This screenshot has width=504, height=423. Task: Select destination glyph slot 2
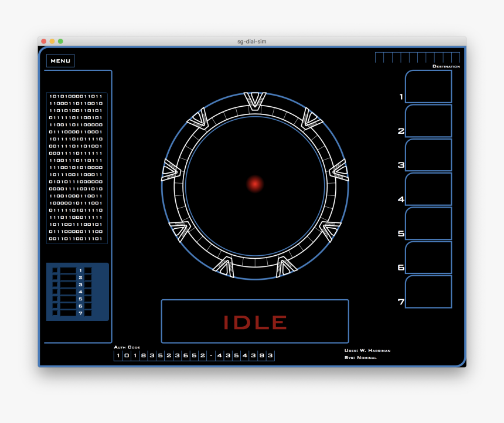[428, 121]
